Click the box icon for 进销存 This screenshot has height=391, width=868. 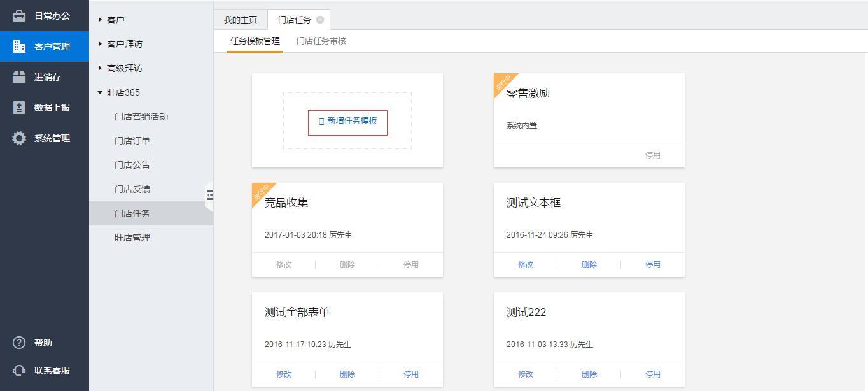click(x=19, y=77)
